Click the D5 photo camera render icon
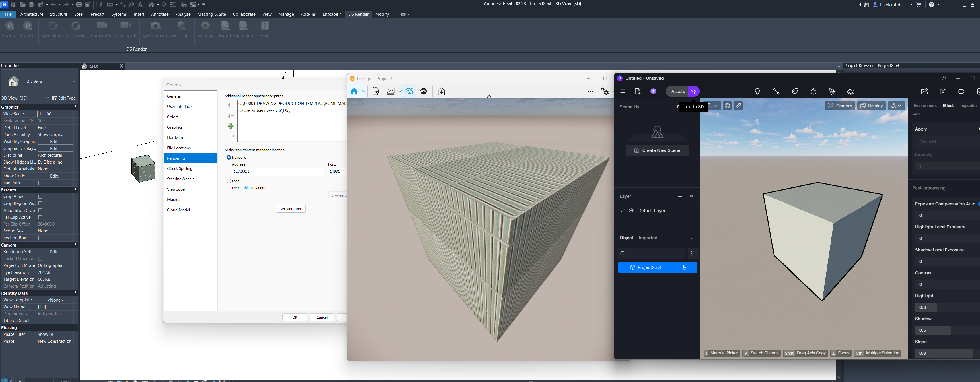980x382 pixels. 943,91
